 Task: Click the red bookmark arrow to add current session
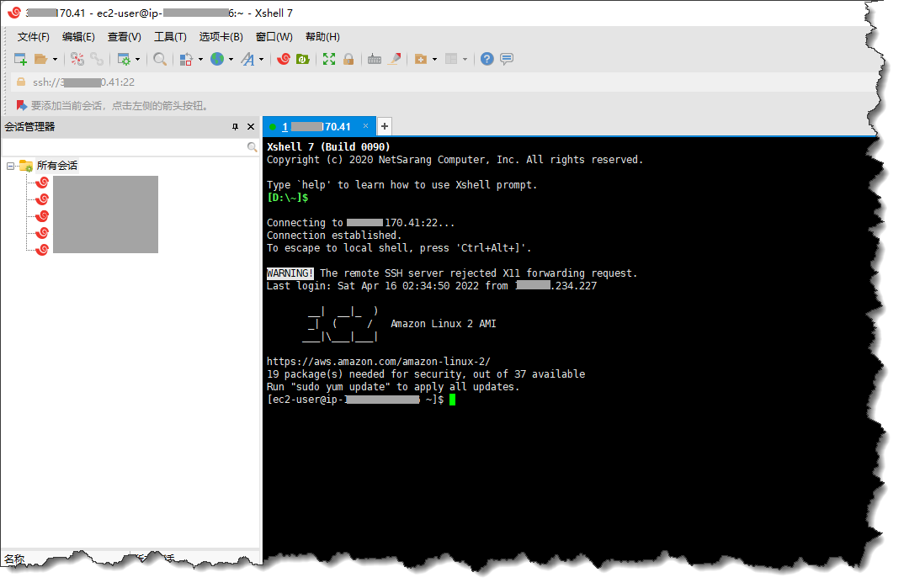(22, 105)
